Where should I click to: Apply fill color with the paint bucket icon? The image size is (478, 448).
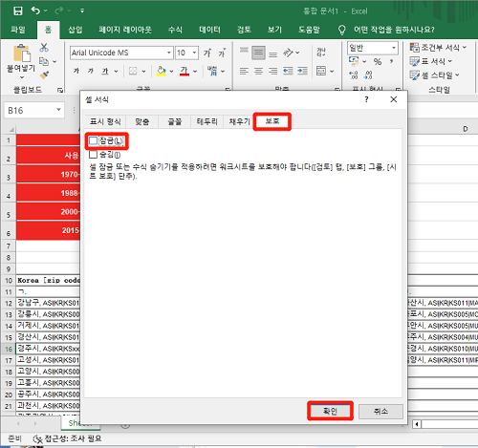tap(162, 71)
